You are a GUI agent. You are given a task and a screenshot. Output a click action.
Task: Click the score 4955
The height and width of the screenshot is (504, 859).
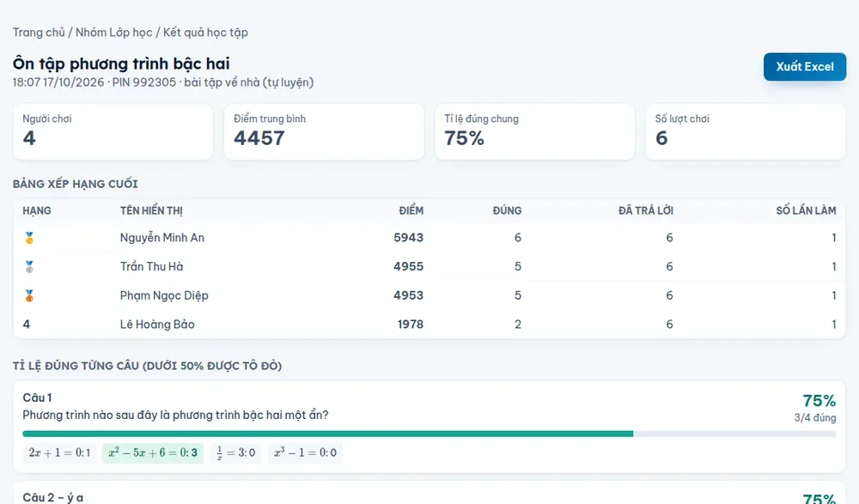click(x=408, y=267)
